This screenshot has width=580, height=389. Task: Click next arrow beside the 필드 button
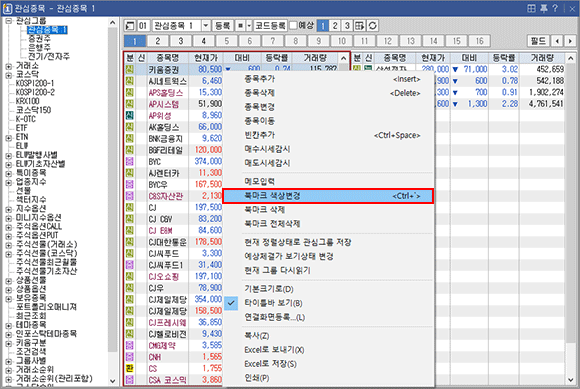click(570, 41)
